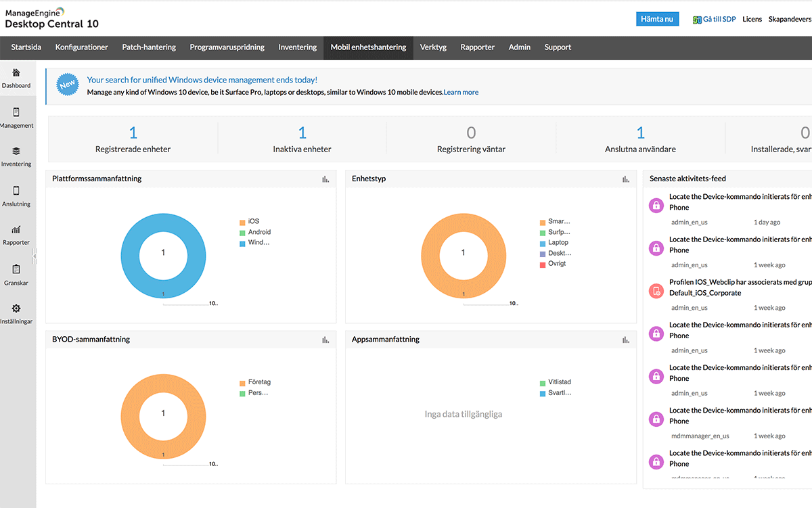Click the Registrerade enheter count

pos(133,133)
